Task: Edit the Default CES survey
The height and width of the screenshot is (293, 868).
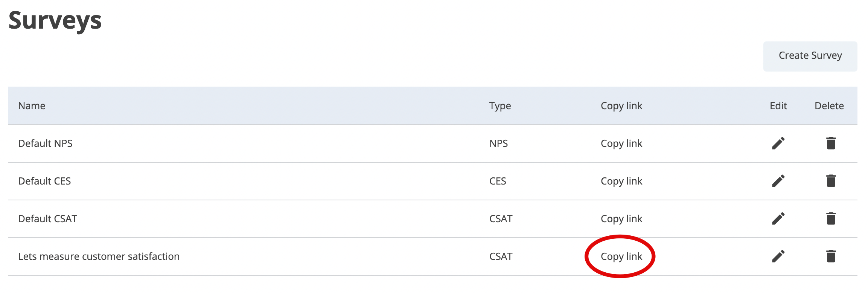Action: (x=778, y=181)
